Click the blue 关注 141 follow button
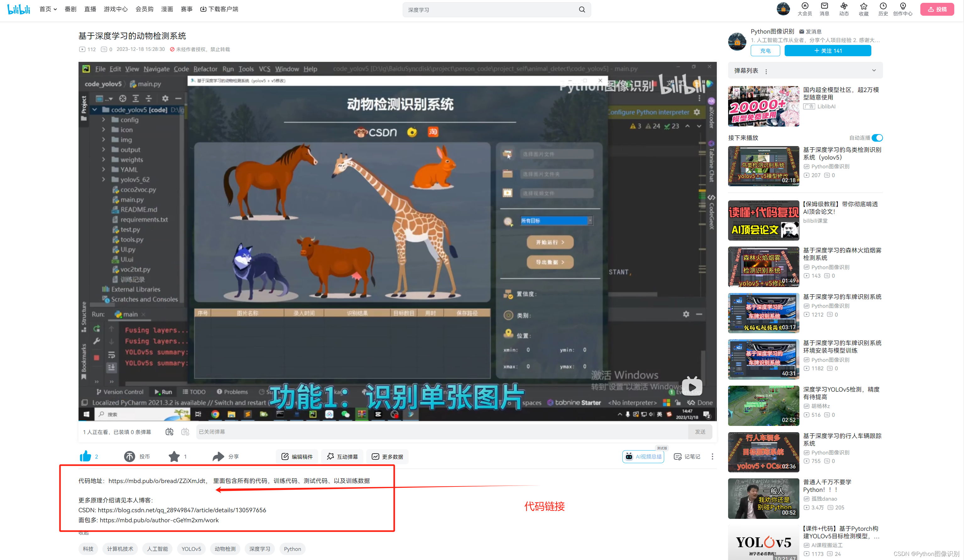Image resolution: width=964 pixels, height=560 pixels. click(x=828, y=51)
